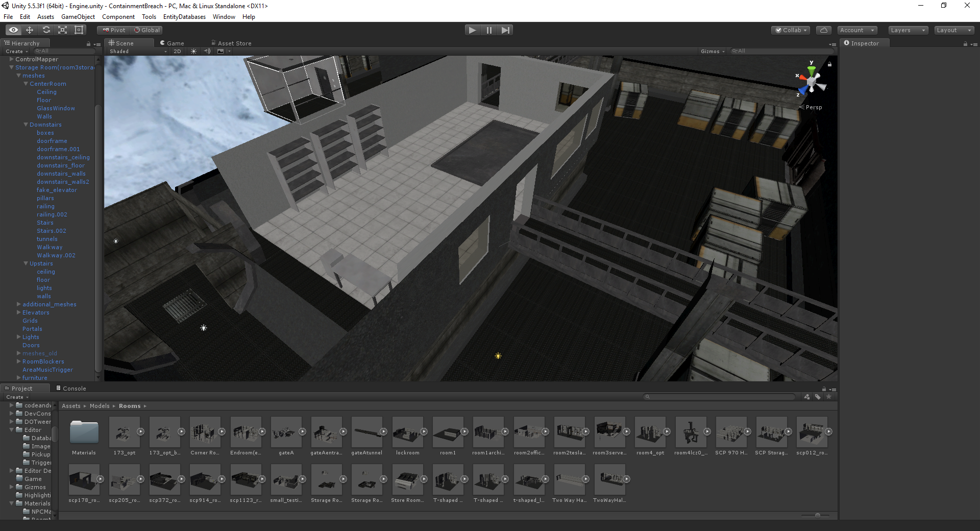
Task: Collapse the CenterRoom tree node
Action: pyautogui.click(x=26, y=84)
